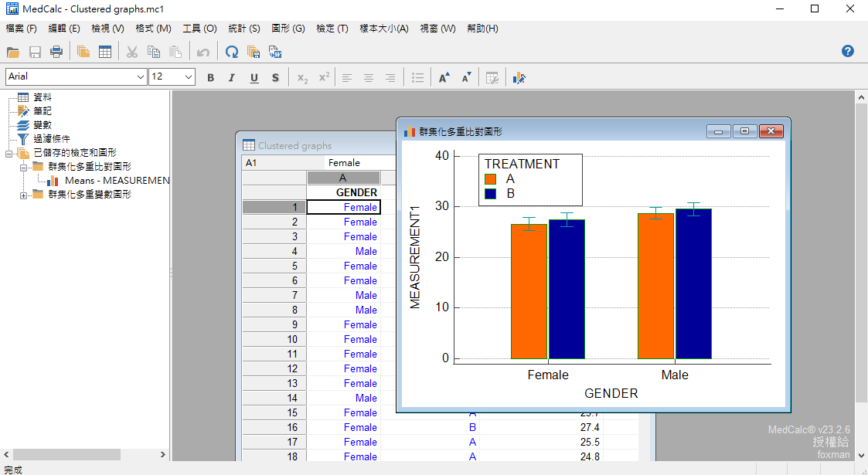Screen dimensions: 868x475
Task: Increase font size with large A icon
Action: coord(444,78)
